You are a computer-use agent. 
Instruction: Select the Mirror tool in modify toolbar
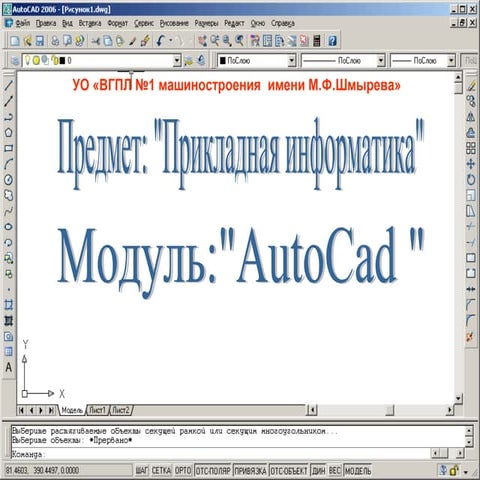tap(471, 117)
